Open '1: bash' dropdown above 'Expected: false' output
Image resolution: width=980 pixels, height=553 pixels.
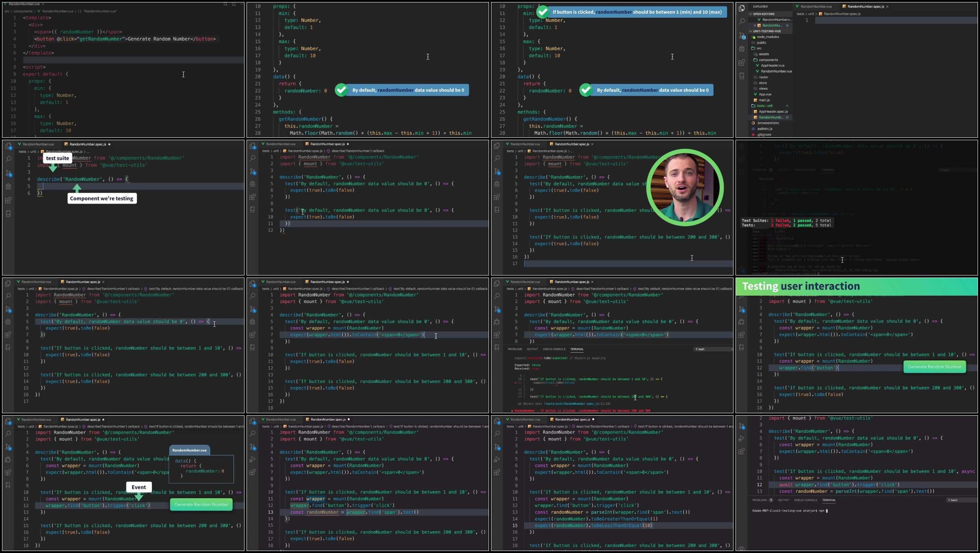(x=713, y=349)
